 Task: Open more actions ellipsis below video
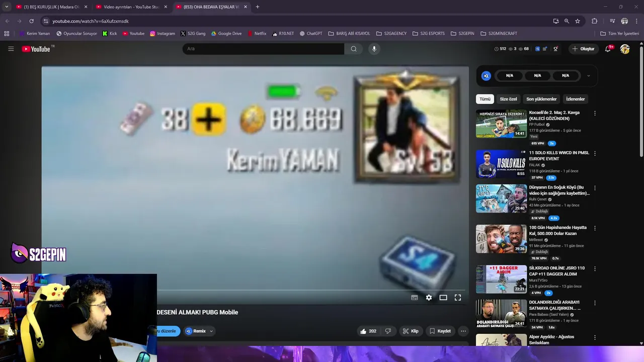(x=463, y=331)
